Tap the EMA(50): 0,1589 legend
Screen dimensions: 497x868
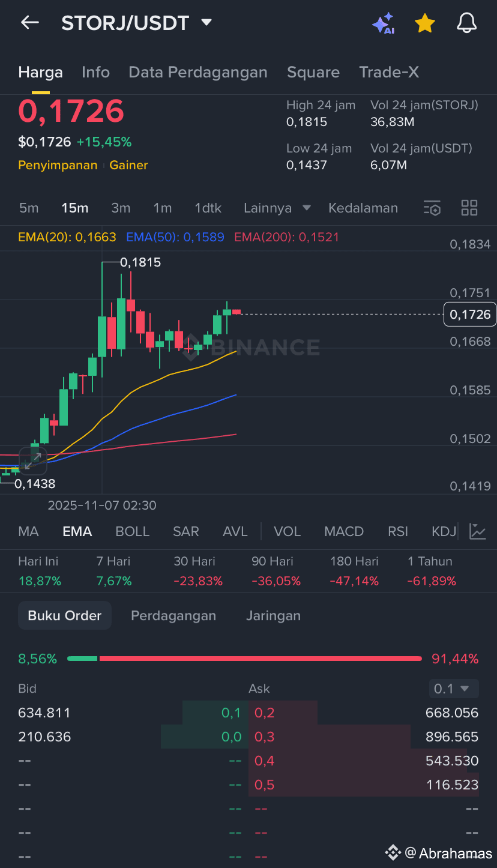click(175, 237)
